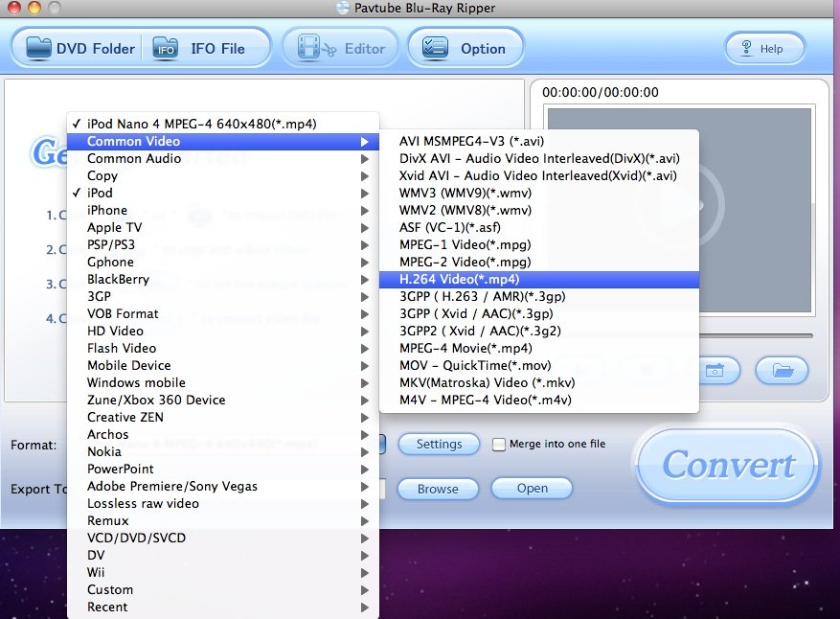The image size is (840, 619).
Task: Select MOV - QuickTime(*.mov) entry
Action: 539,365
